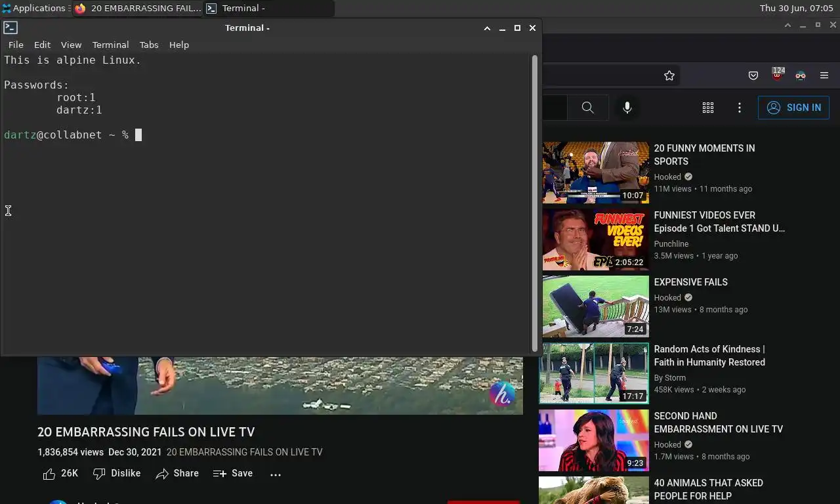Click 40 ANIMALS THAT ASKED title
840x504 pixels.
708,490
